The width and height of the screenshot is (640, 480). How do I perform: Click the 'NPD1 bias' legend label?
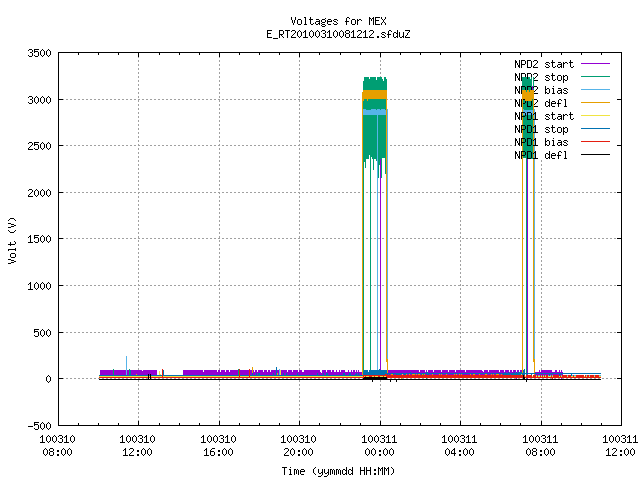541,142
